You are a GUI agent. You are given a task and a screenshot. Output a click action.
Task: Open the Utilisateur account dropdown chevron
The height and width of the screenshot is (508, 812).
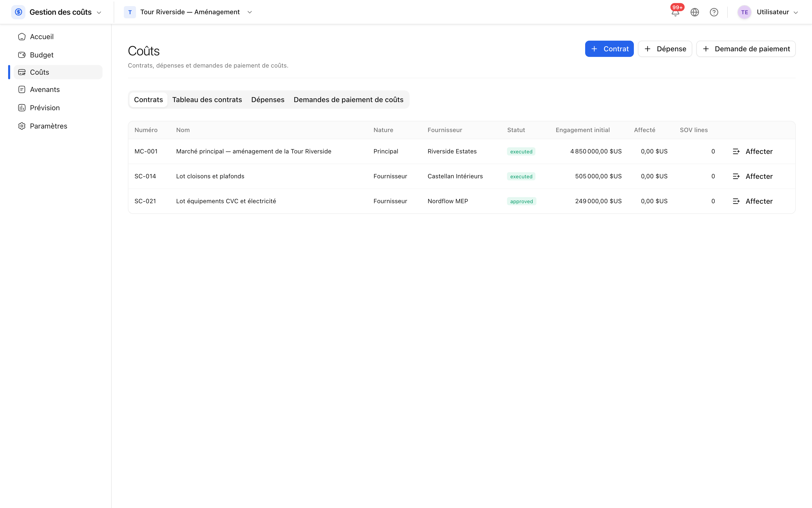(x=796, y=12)
